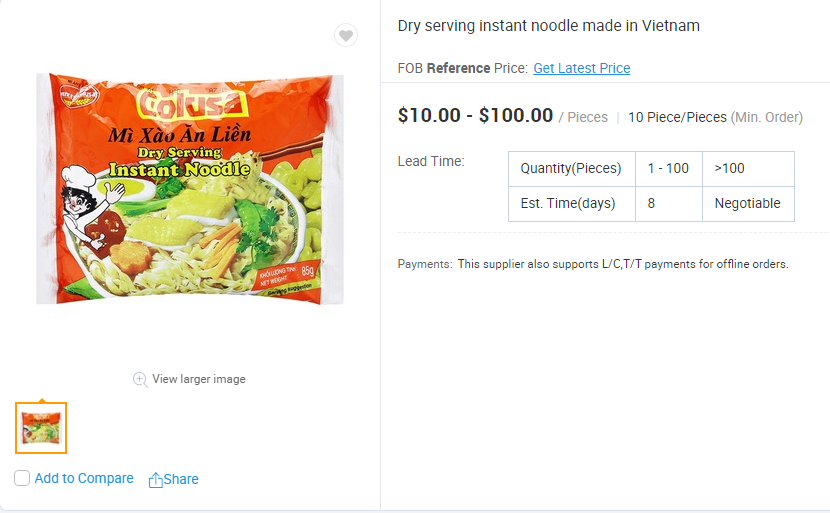Click the 10 Piece/Pieces minimum order text

[x=677, y=117]
